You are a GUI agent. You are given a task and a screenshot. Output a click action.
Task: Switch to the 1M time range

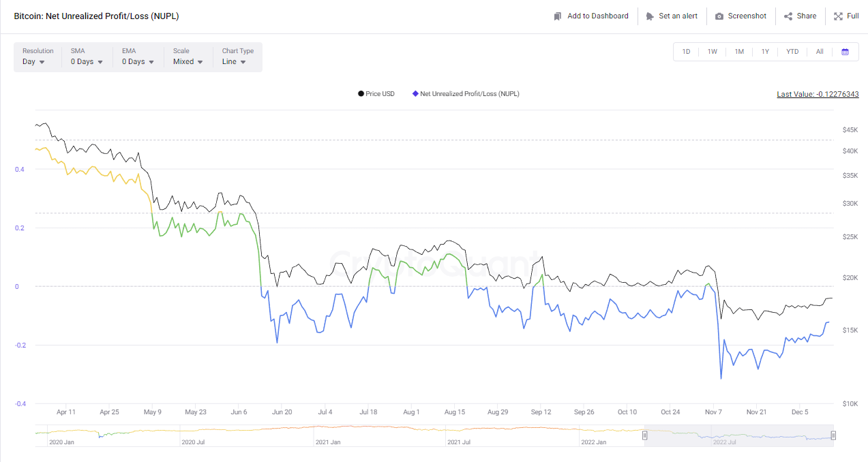pyautogui.click(x=739, y=52)
